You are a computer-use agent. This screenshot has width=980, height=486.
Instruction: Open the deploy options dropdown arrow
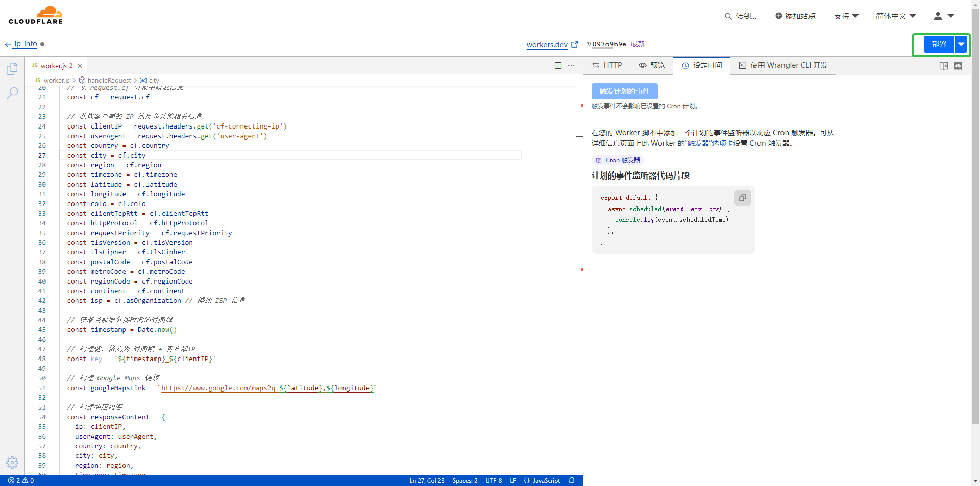(x=961, y=44)
